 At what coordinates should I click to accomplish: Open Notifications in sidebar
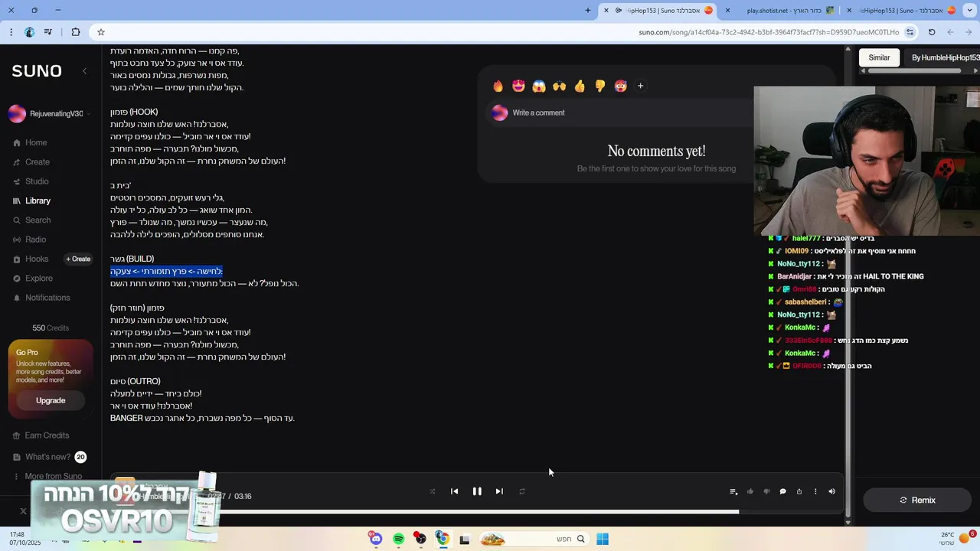click(x=41, y=298)
